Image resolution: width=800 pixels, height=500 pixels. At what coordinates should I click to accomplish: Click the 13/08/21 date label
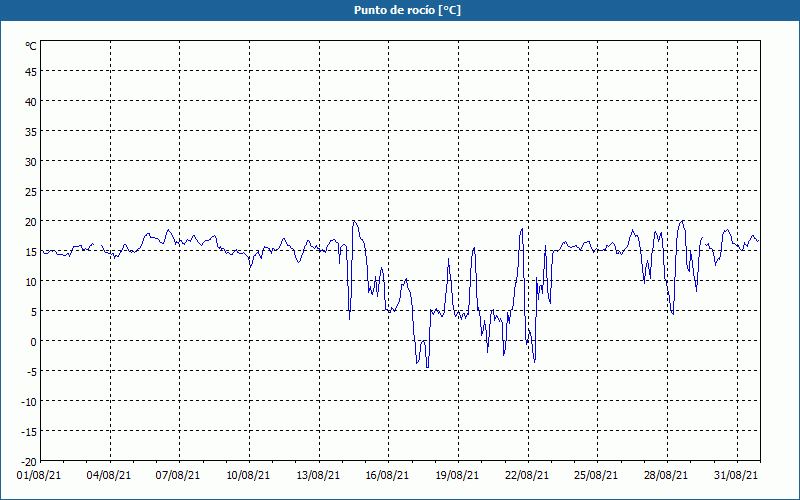click(318, 476)
